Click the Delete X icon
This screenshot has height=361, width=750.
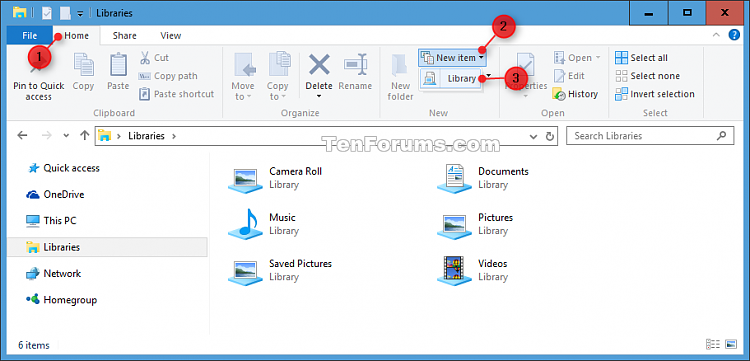[x=319, y=65]
